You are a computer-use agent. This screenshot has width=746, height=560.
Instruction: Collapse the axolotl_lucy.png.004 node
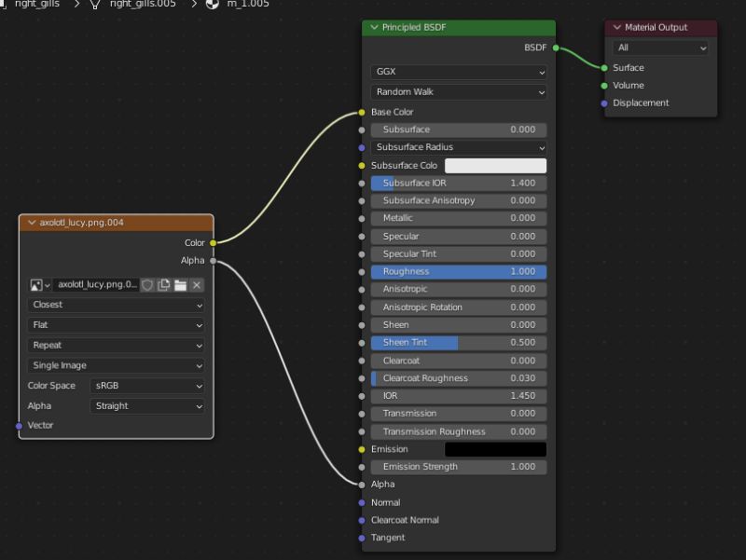(x=32, y=223)
